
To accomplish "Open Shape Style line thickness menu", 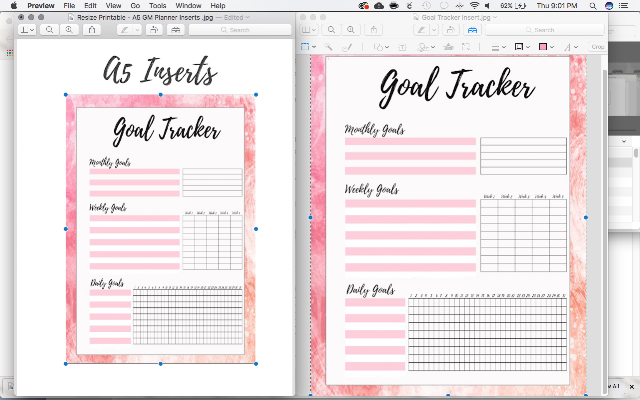I will click(498, 47).
